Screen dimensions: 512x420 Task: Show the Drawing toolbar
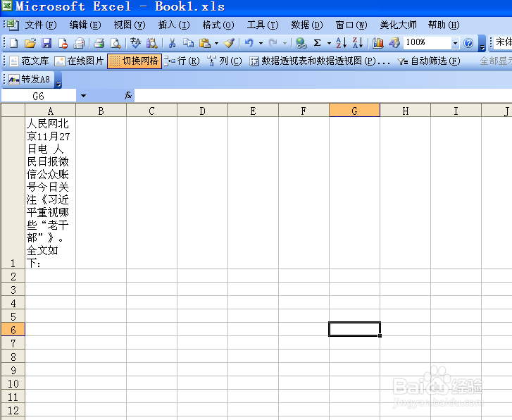click(x=394, y=43)
